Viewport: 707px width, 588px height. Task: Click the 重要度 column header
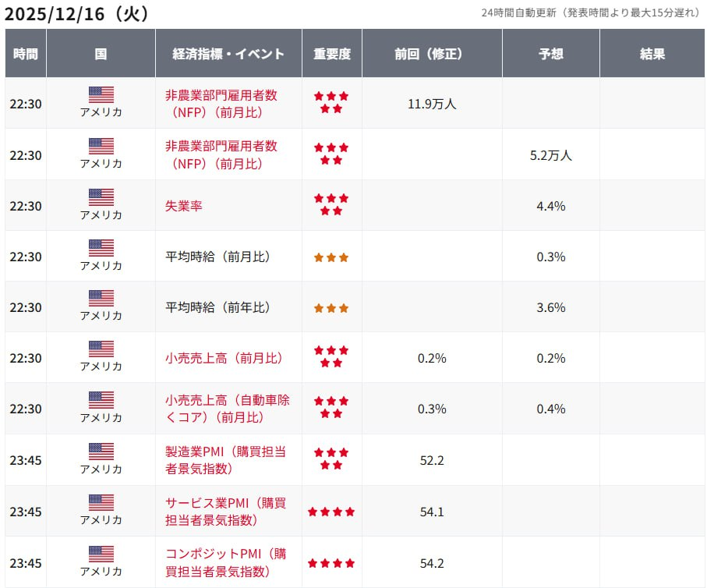click(x=332, y=54)
